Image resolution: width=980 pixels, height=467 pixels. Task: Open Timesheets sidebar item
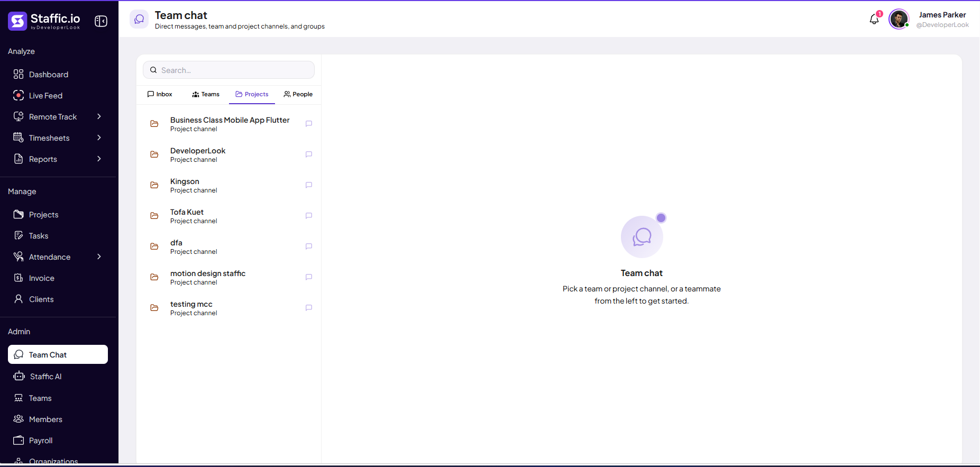click(58, 138)
